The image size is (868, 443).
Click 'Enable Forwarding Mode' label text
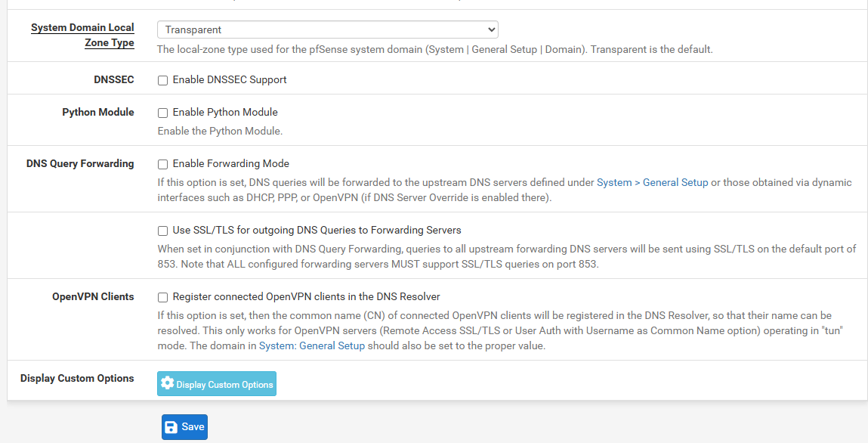tap(231, 164)
